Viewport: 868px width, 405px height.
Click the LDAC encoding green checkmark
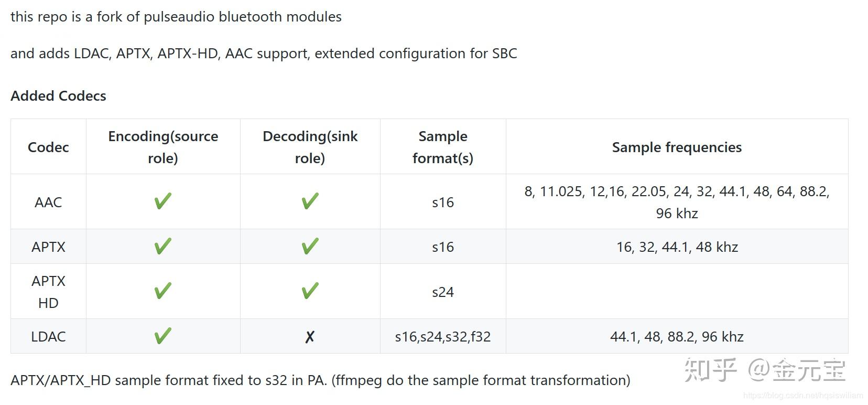pyautogui.click(x=163, y=336)
